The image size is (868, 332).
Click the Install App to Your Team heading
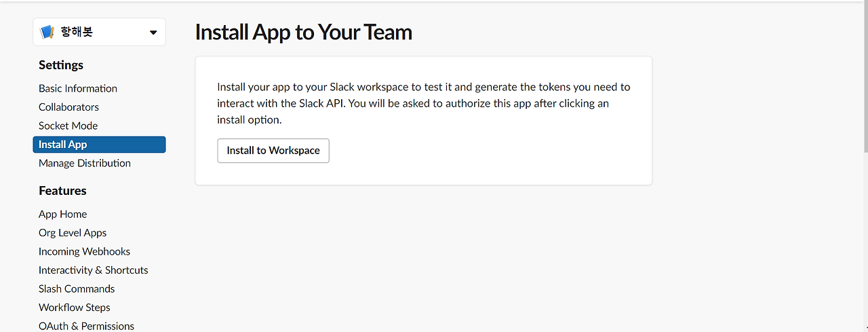[303, 32]
